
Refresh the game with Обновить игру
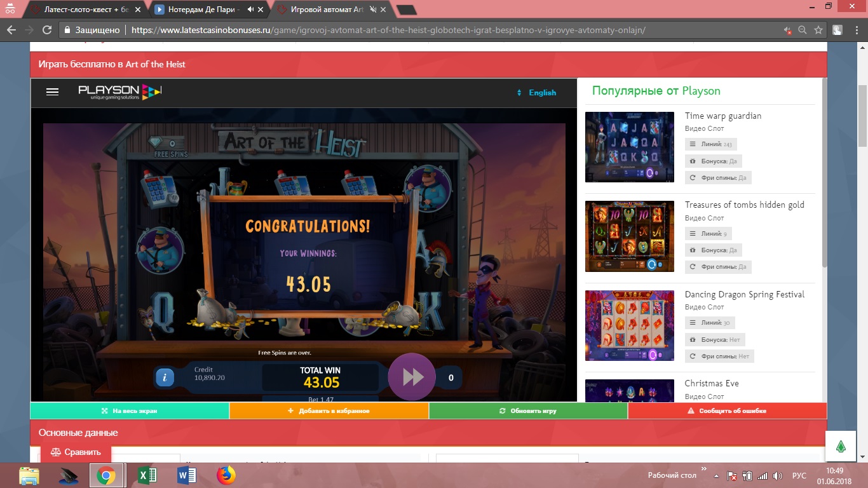528,411
